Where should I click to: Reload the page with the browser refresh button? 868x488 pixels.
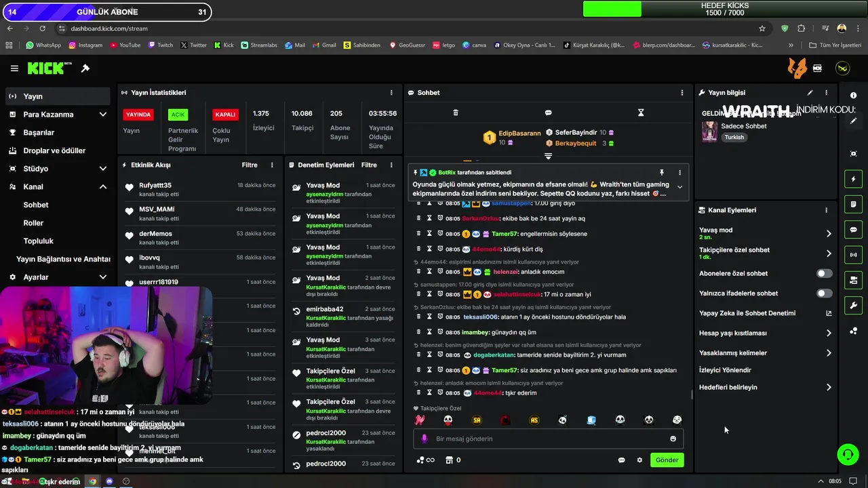pyautogui.click(x=43, y=28)
